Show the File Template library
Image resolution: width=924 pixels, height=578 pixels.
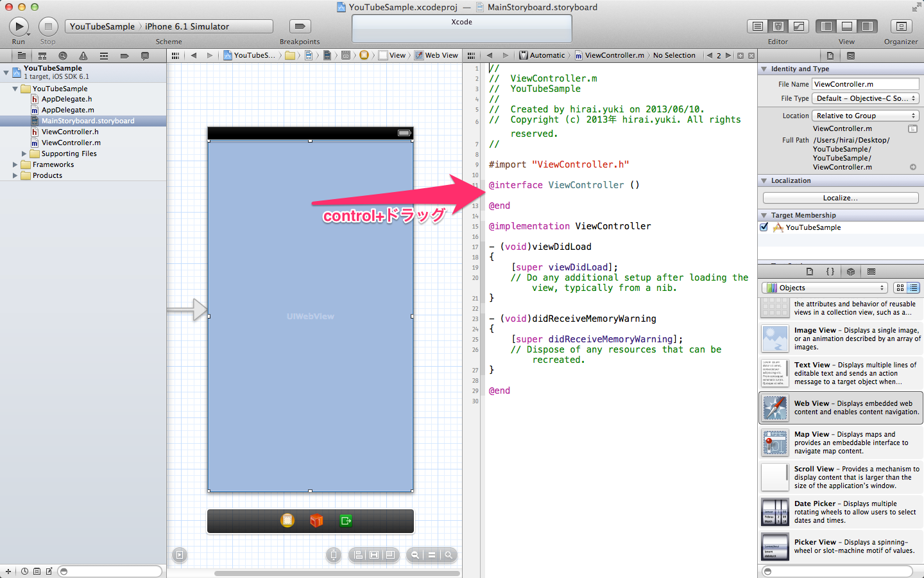810,271
